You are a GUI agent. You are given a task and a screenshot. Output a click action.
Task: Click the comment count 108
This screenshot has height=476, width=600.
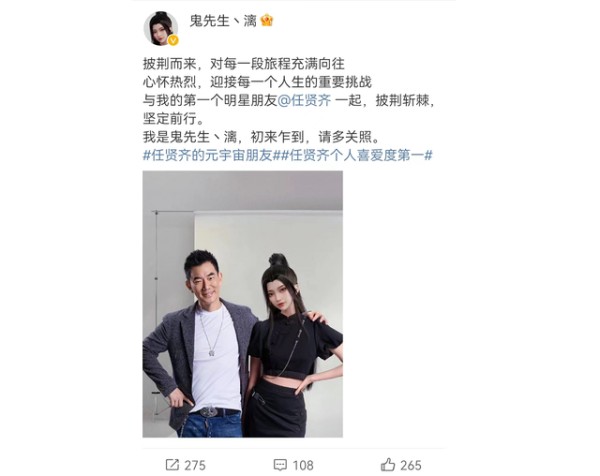click(x=303, y=465)
